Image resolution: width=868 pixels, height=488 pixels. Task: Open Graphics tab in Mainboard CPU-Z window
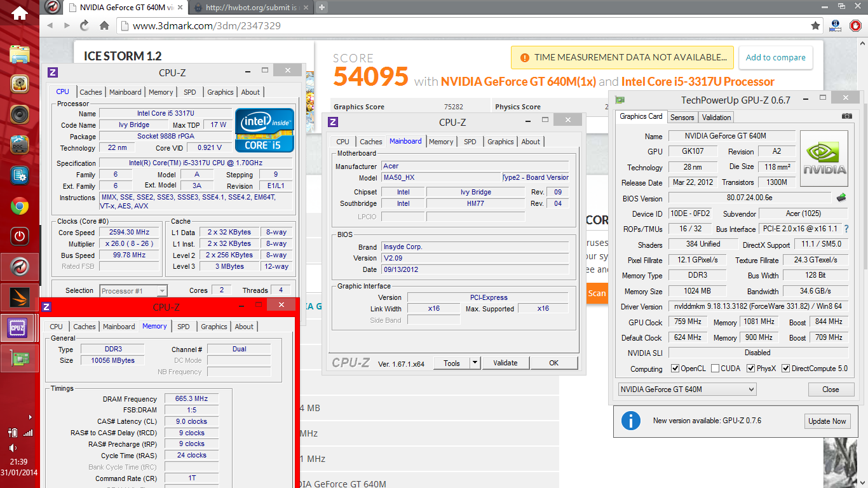[x=500, y=142]
